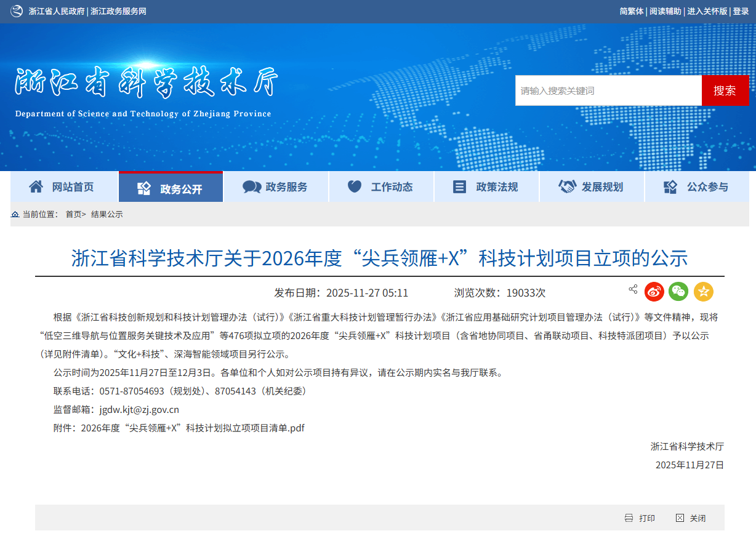Screen dimensions: 756x536
Task: Enter 进入关怀版 accessibility mode
Action: (x=707, y=11)
